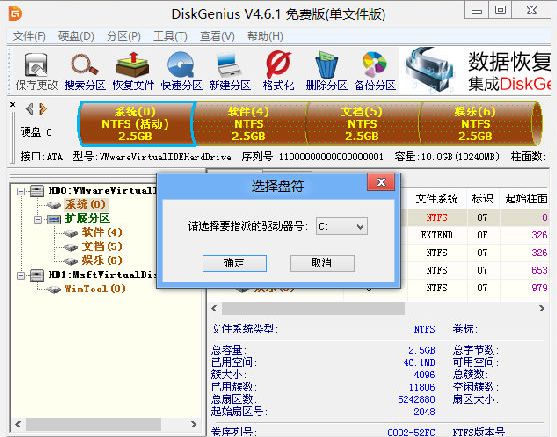The image size is (557, 437).
Task: Go to the previous disk arrow
Action: [30, 109]
